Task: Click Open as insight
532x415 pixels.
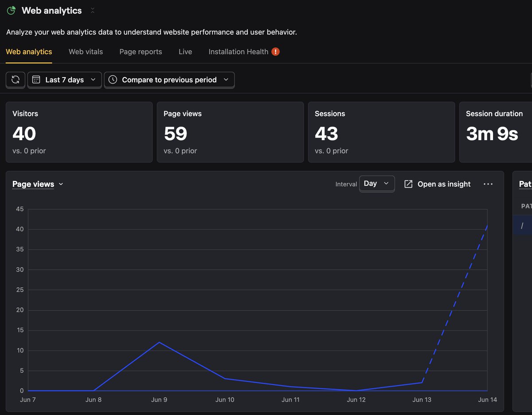Action: [438, 184]
